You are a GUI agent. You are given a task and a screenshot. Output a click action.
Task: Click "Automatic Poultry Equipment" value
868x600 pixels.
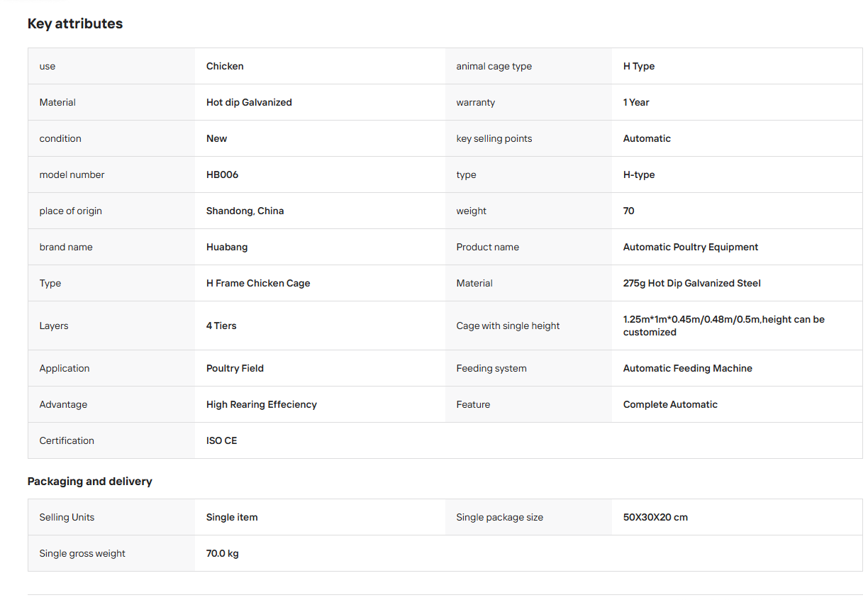691,247
